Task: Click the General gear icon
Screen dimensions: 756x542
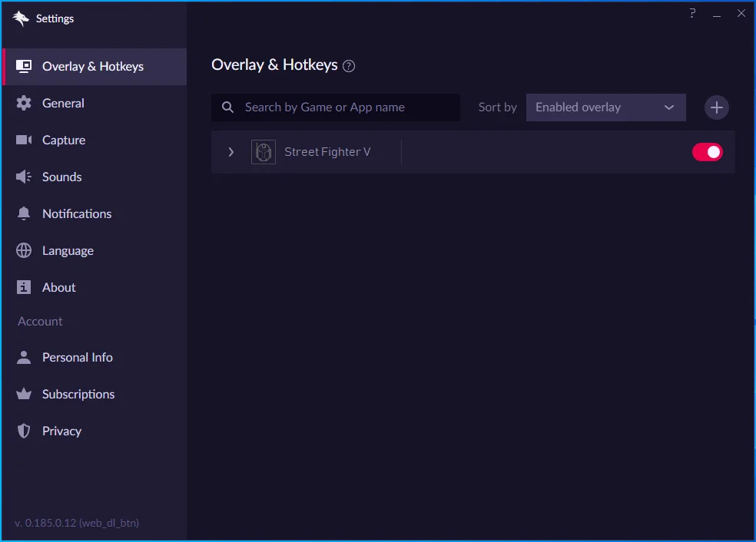Action: click(x=24, y=103)
